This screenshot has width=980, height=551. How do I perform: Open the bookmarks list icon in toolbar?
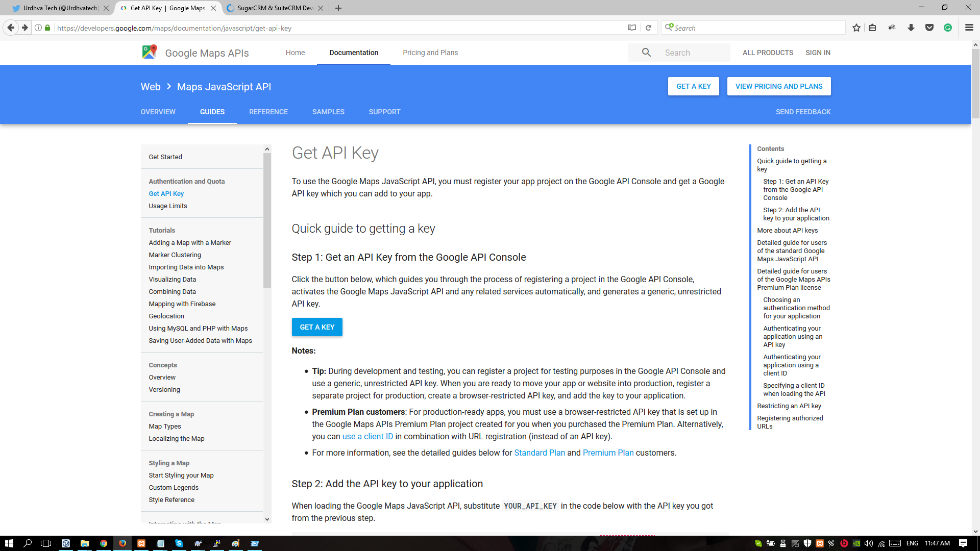point(872,28)
